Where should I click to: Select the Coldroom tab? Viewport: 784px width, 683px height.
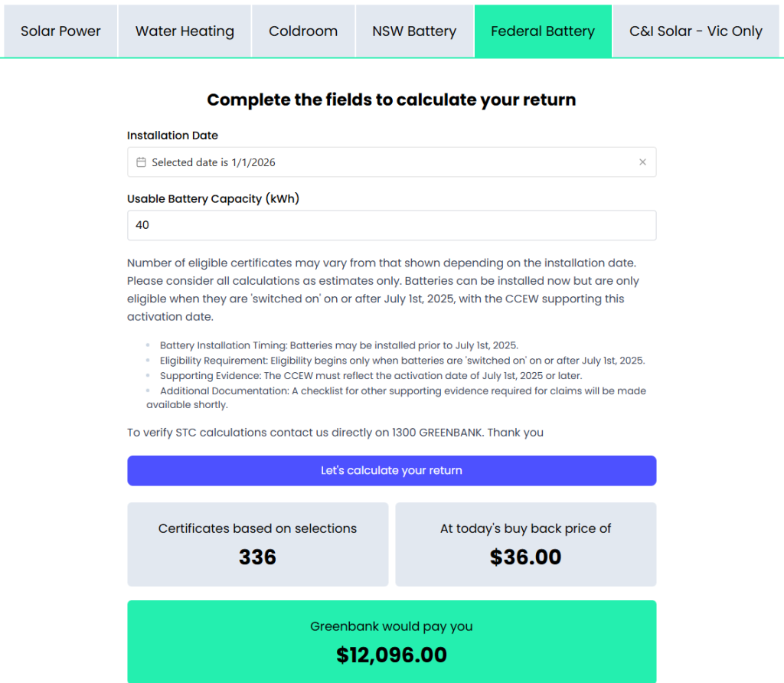303,31
